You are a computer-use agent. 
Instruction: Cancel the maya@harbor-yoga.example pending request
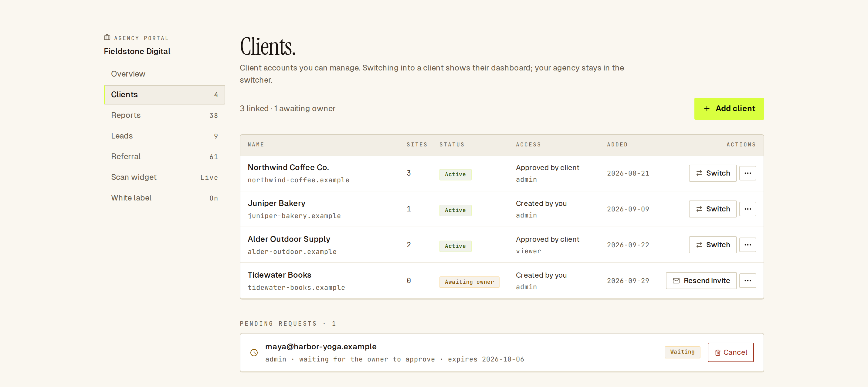pos(731,352)
